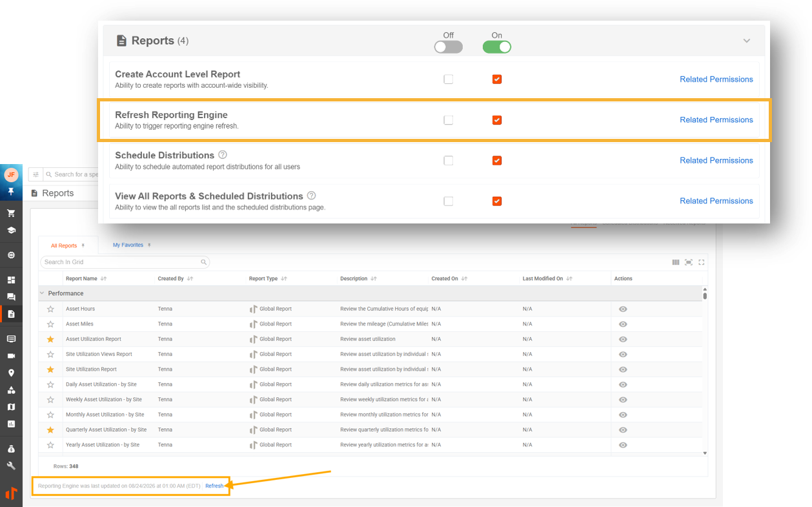812x507 pixels.
Task: Click help icon next to Schedule Distributions
Action: 223,155
